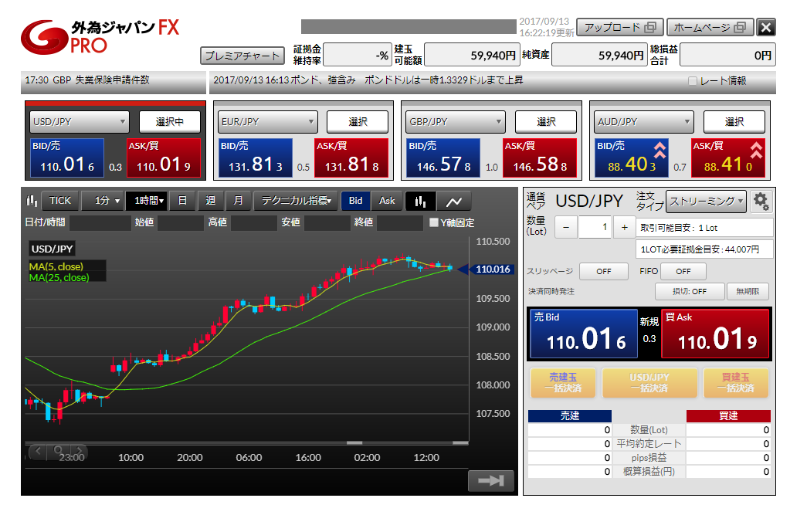Viewport: 807px width, 532px height.
Task: Click EUR/JPY ASK/買 131.818 rate tile
Action: 351,158
